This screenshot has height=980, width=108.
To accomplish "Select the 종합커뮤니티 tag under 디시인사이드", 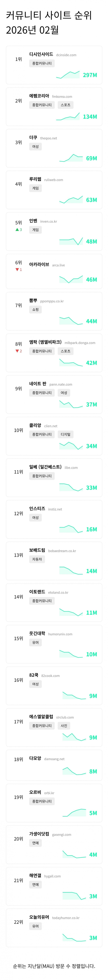I will 42,63.
